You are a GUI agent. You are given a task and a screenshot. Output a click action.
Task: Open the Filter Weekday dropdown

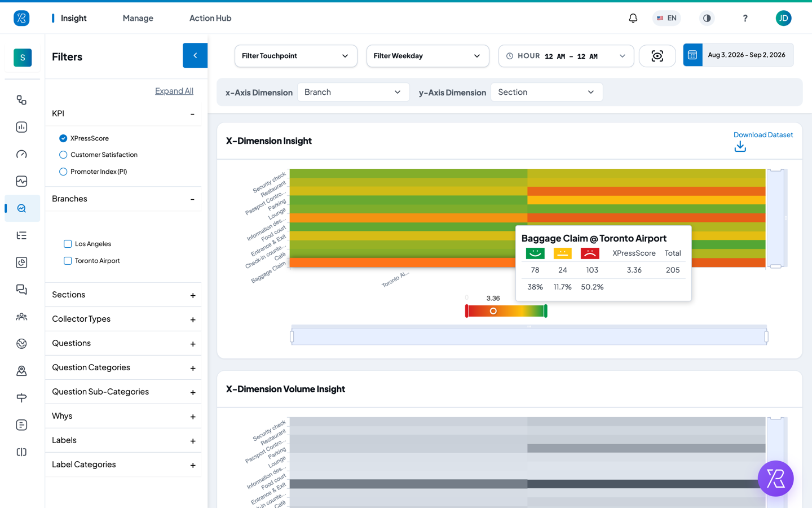tap(427, 56)
